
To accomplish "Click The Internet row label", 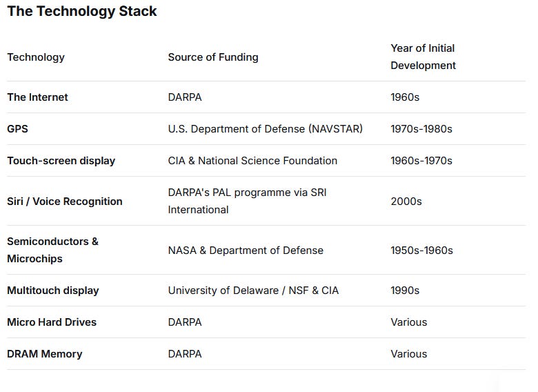I will (38, 97).
